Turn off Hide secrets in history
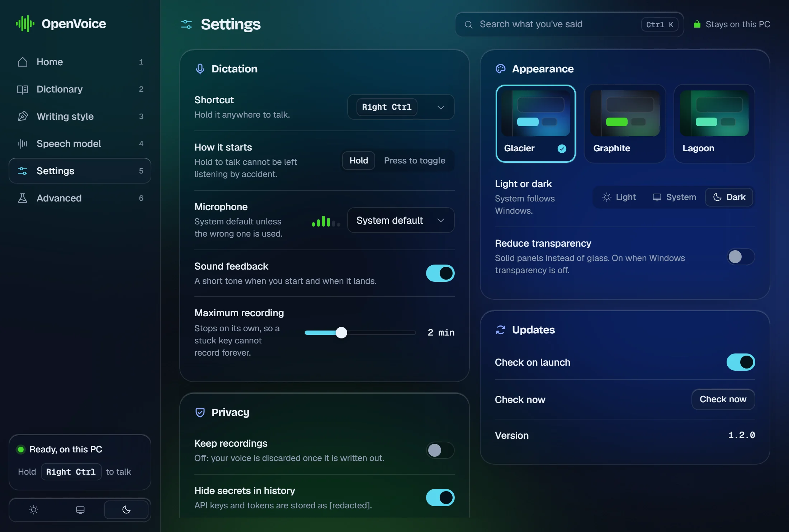The width and height of the screenshot is (789, 532). tap(440, 498)
